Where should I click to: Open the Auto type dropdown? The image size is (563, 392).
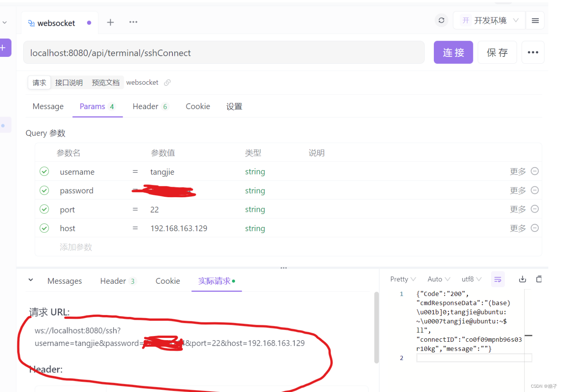439,279
